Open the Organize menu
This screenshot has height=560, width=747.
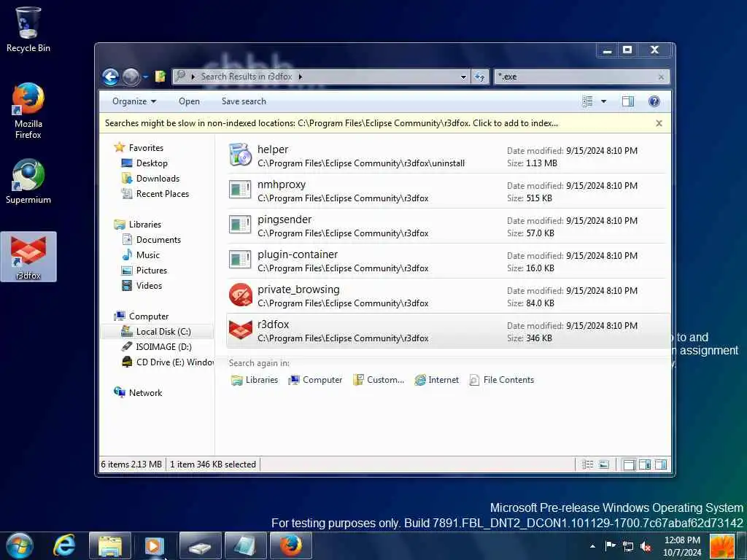pos(134,101)
